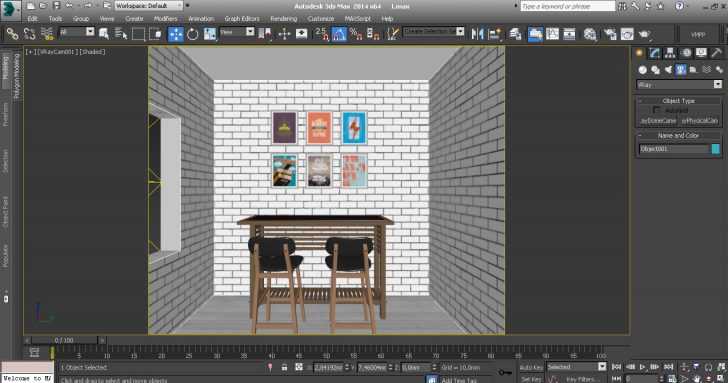Open the VRay category dropdown in command panel
Screen dimensions: 728x383
(x=679, y=84)
